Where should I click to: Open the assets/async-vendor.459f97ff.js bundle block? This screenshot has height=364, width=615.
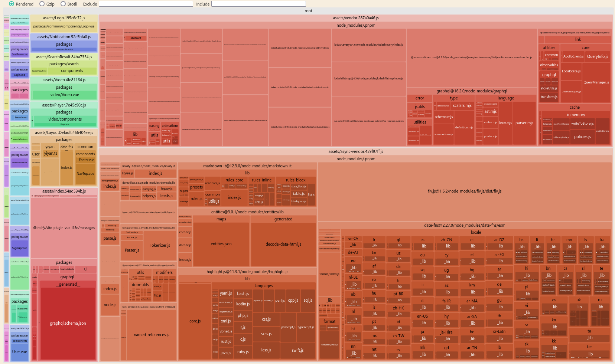(x=356, y=151)
